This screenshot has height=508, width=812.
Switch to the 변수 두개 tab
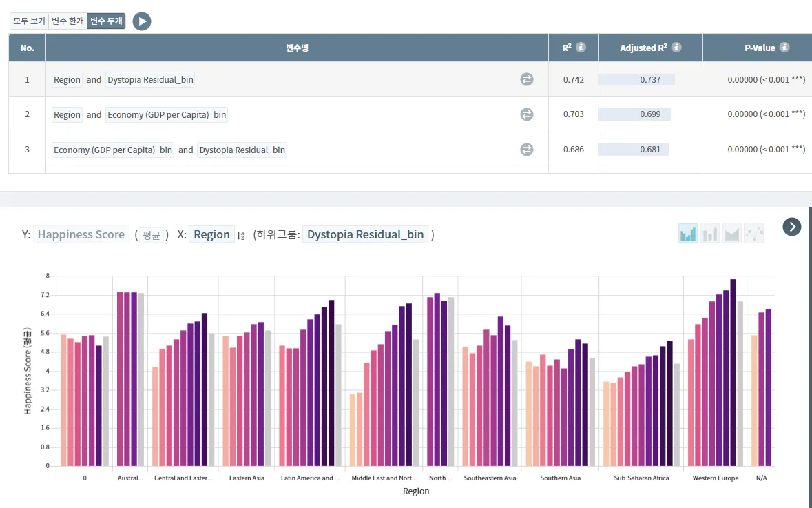[106, 21]
